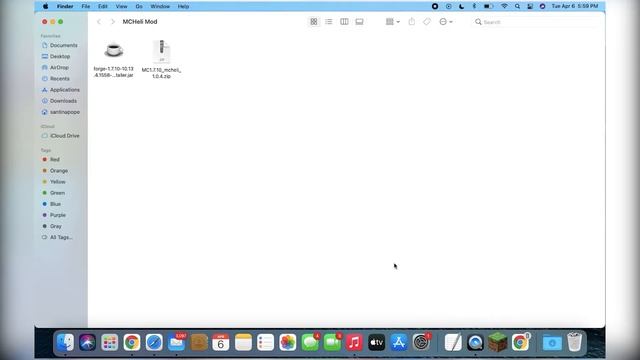This screenshot has height=360, width=640.
Task: Click the date and time in menu bar
Action: tap(575, 6)
